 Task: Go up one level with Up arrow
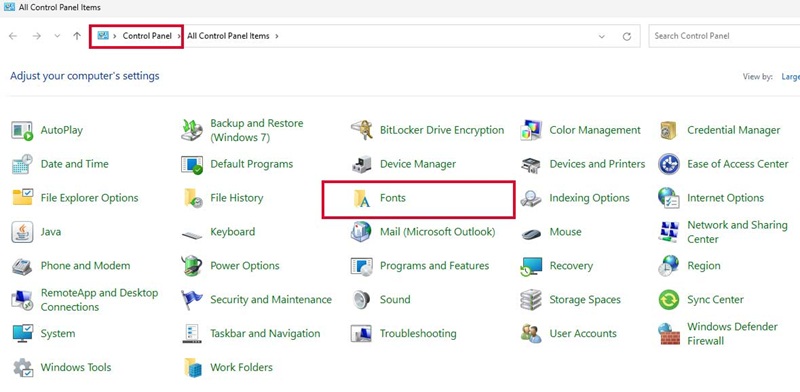tap(77, 36)
